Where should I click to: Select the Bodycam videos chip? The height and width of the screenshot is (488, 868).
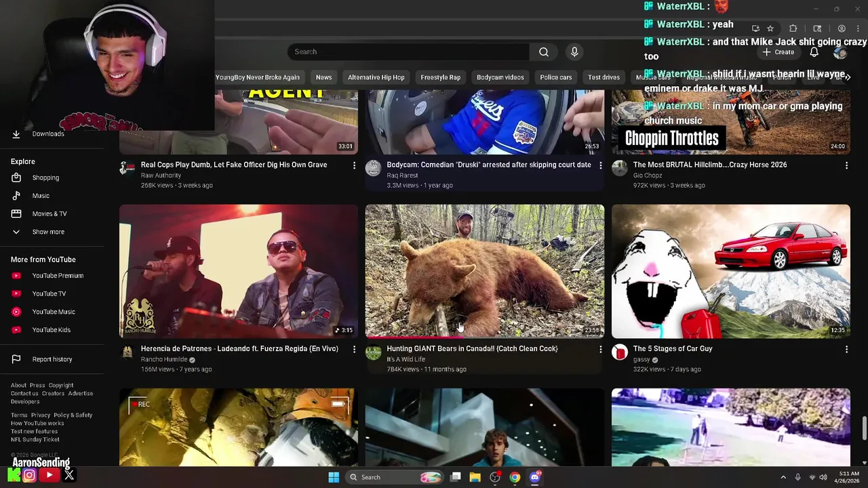pos(500,77)
